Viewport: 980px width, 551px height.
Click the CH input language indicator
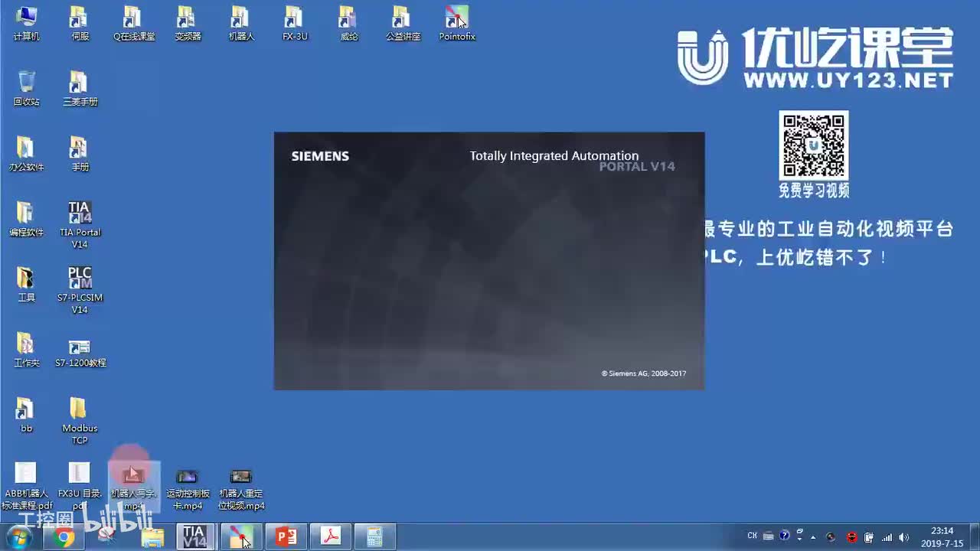752,536
